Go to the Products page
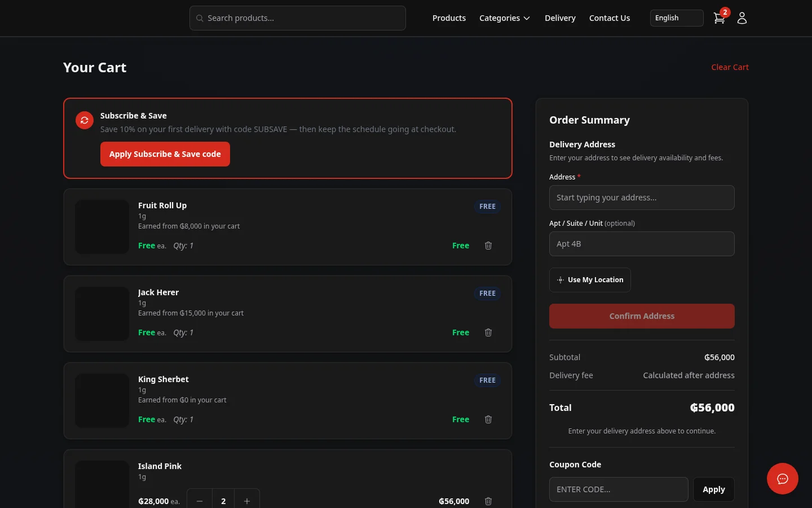The image size is (812, 508). pyautogui.click(x=449, y=18)
